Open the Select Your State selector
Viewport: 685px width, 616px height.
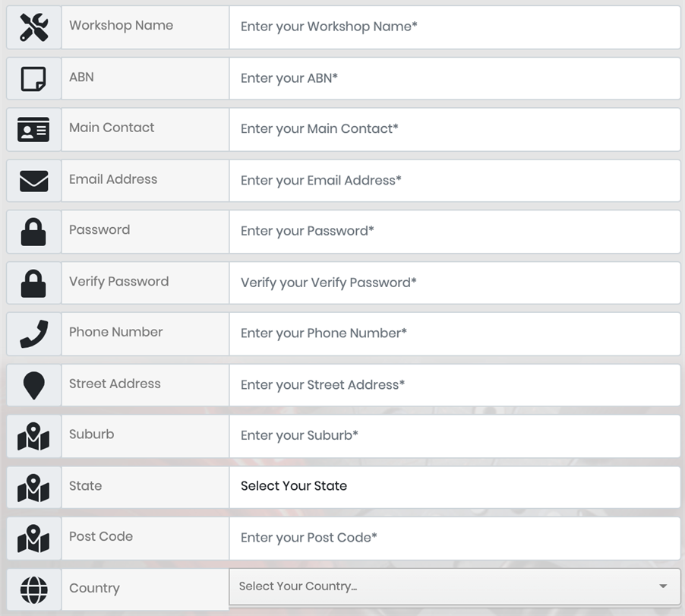point(455,487)
